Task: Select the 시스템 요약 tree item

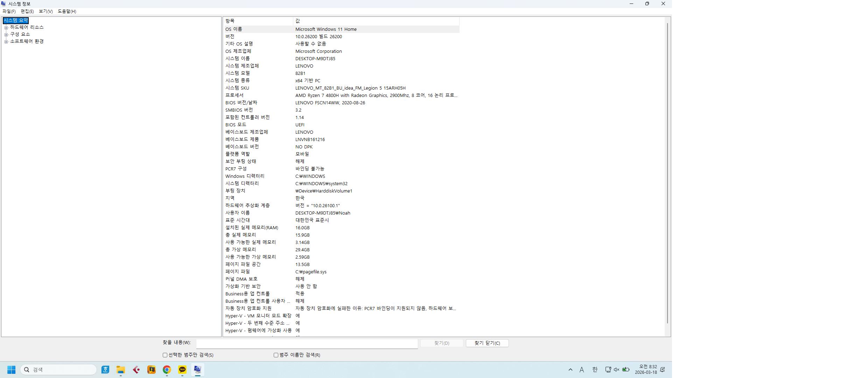Action: click(x=16, y=20)
